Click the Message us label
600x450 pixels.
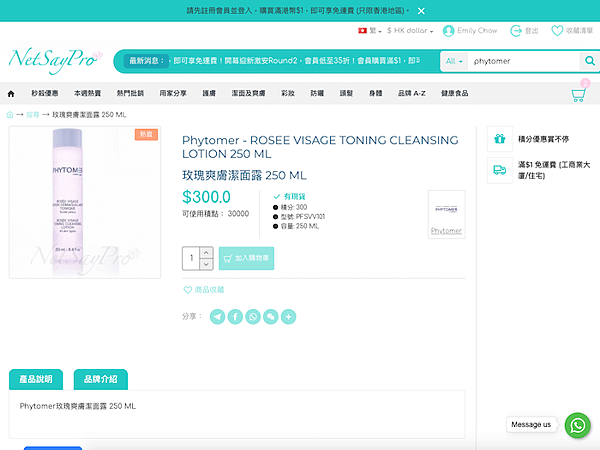coord(531,424)
